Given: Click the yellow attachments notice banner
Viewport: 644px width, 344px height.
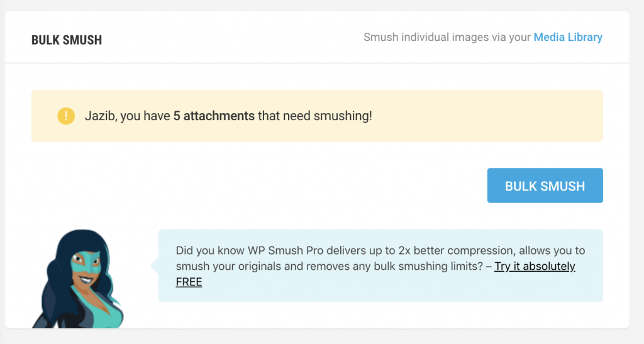Looking at the screenshot, I should point(317,116).
